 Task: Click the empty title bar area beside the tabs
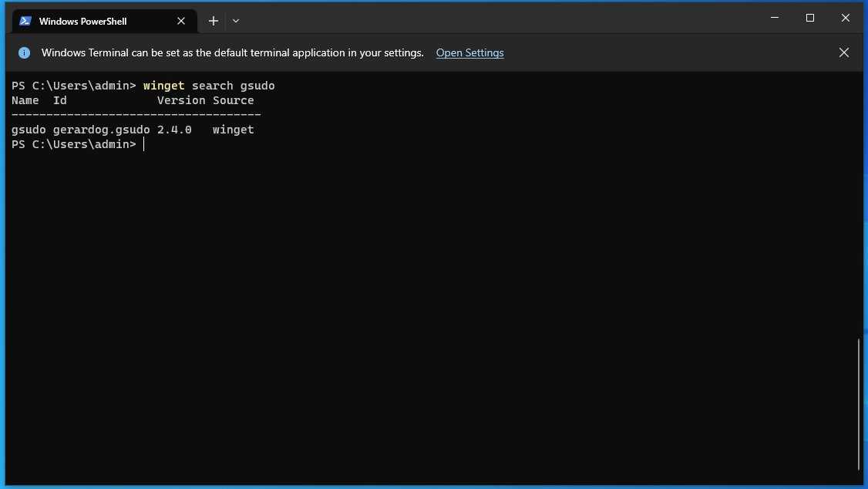coord(498,18)
